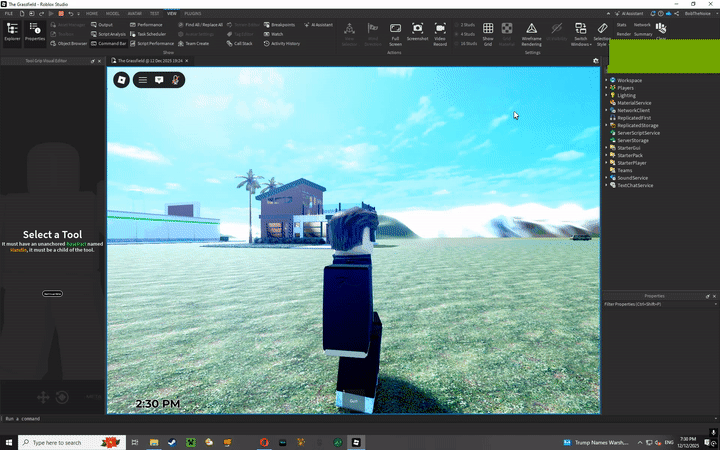Viewport: 720px width, 450px height.
Task: Start Video Record from ribbon
Action: tap(440, 32)
